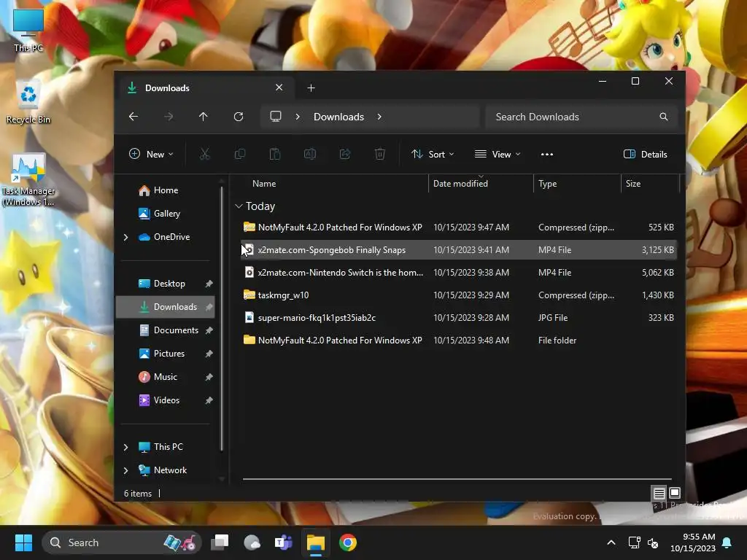Select This PC desktop icon
This screenshot has height=560, width=747.
pyautogui.click(x=28, y=31)
